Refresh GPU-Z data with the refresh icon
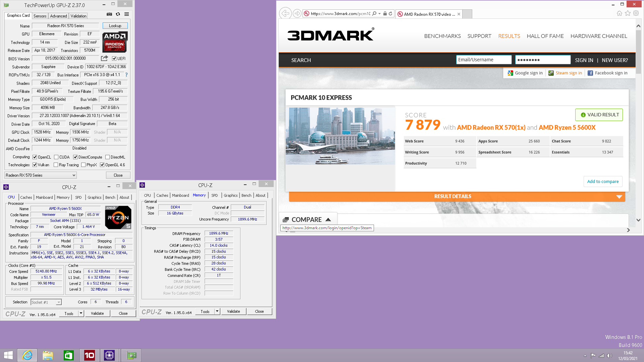This screenshot has height=362, width=644. coord(118,14)
